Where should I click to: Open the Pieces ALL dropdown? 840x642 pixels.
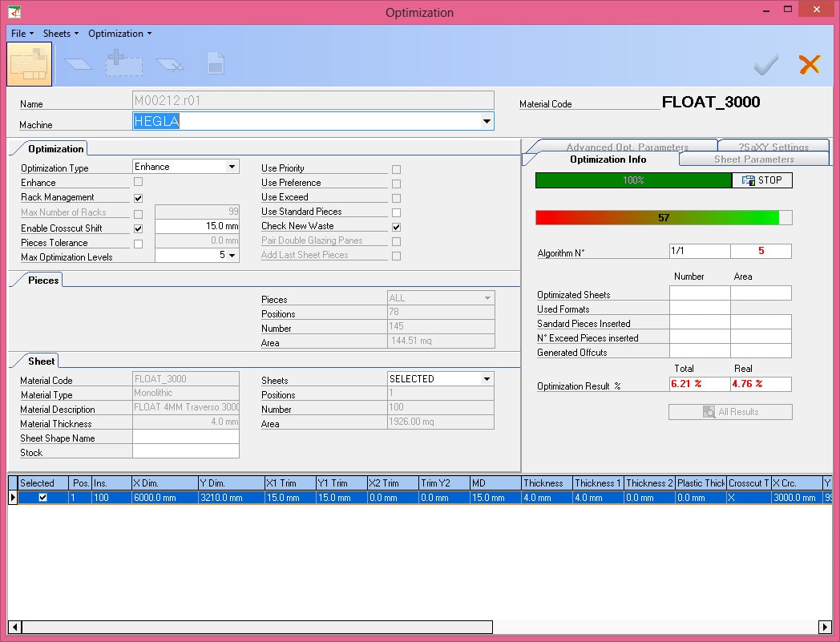[487, 298]
